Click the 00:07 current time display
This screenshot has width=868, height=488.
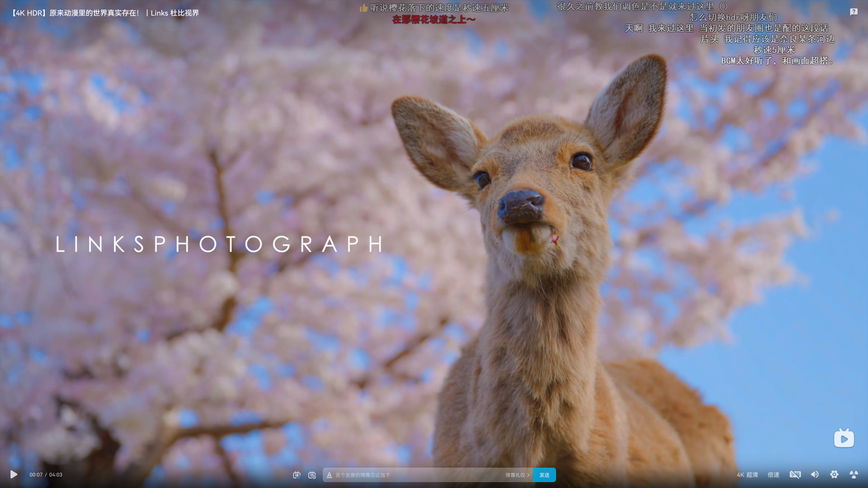tap(36, 475)
